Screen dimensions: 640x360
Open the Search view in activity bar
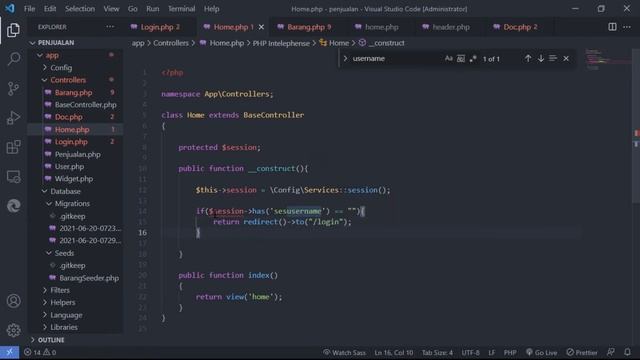click(13, 59)
